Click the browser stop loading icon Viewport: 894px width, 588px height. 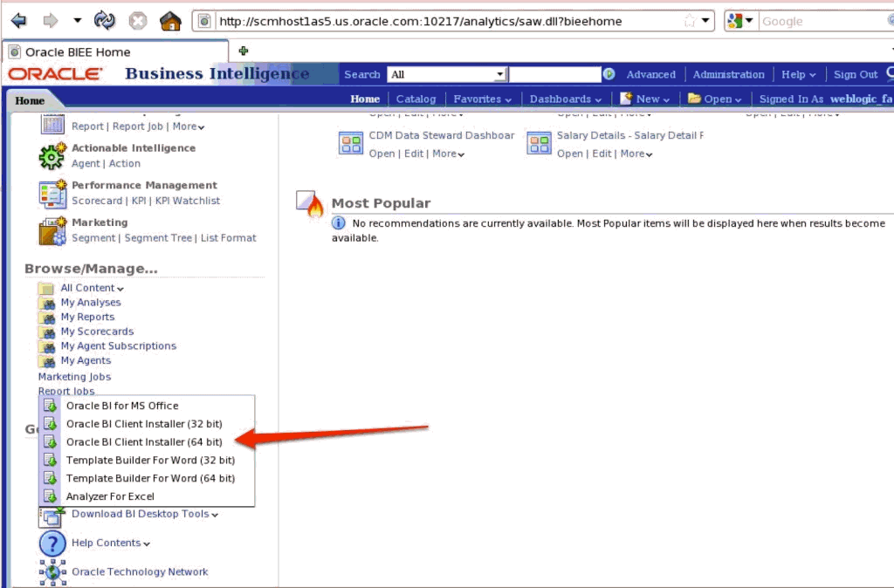(x=137, y=21)
